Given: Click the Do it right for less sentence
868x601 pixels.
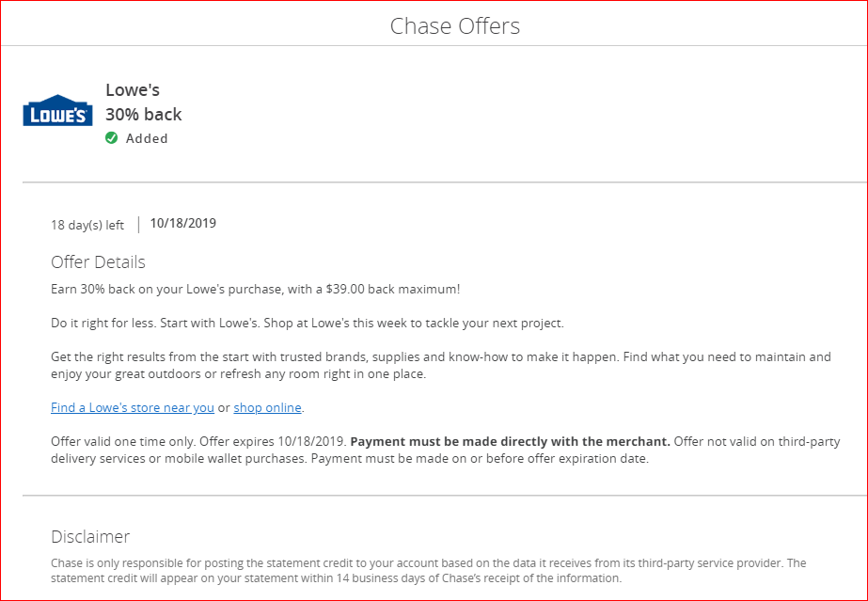Looking at the screenshot, I should coord(103,324).
